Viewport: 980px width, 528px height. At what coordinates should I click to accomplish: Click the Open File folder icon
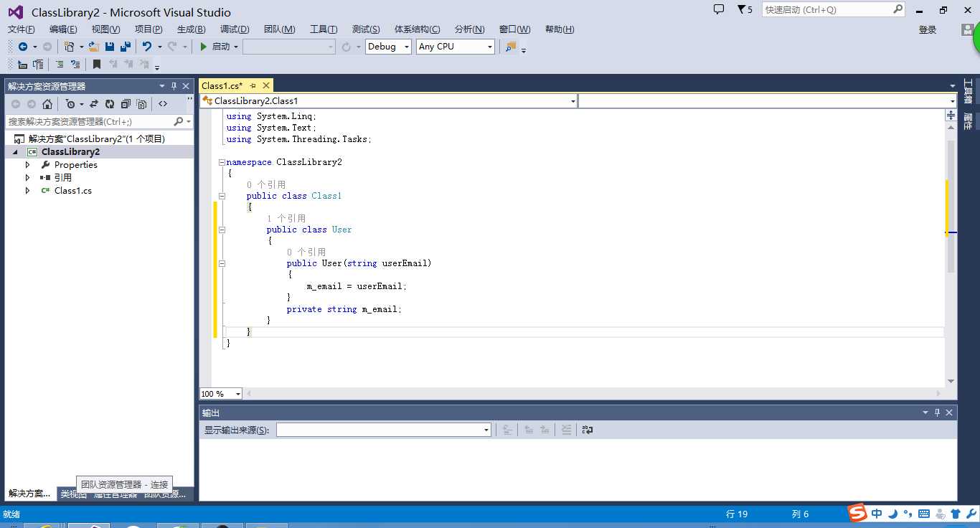[x=94, y=47]
